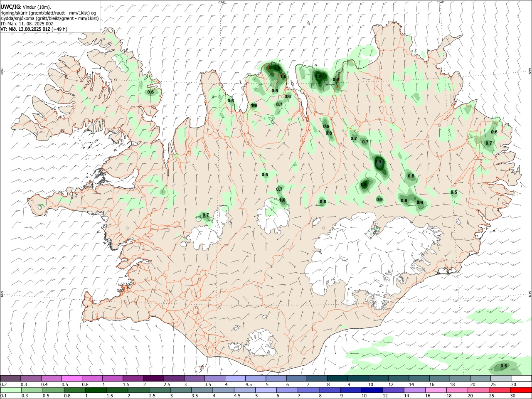
Task: Click the 0.1 label on the lower scale
Action: (3, 397)
